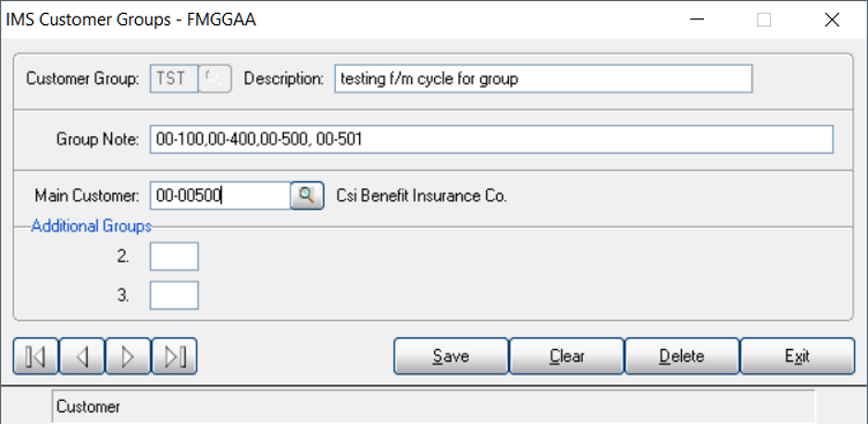Focus the Description text field
Viewport: 868px width, 424px height.
(x=543, y=79)
